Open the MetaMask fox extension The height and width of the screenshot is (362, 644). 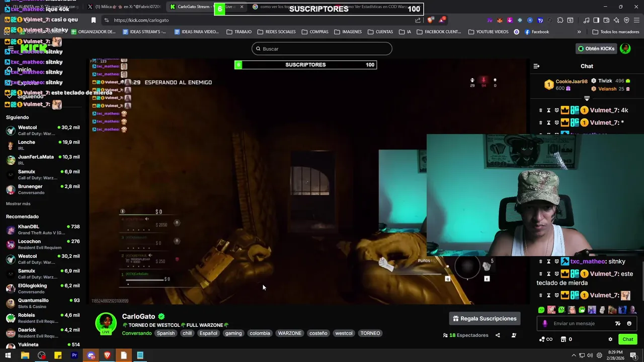click(500, 20)
